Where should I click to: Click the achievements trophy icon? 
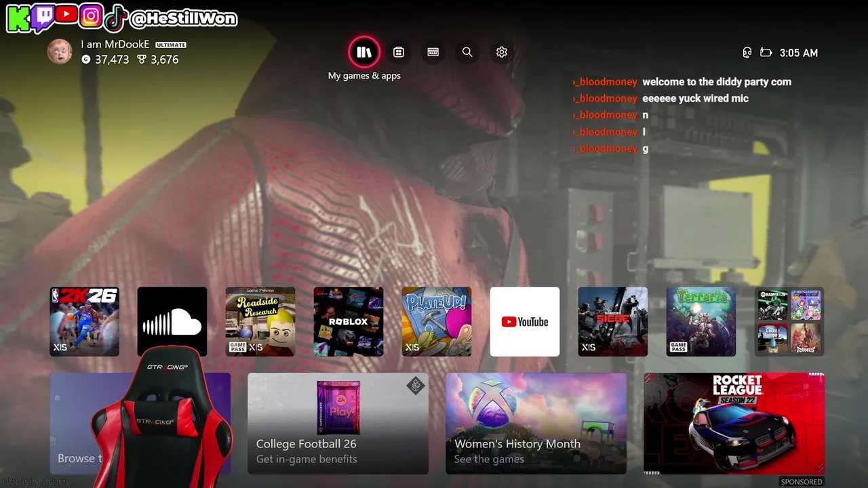142,60
